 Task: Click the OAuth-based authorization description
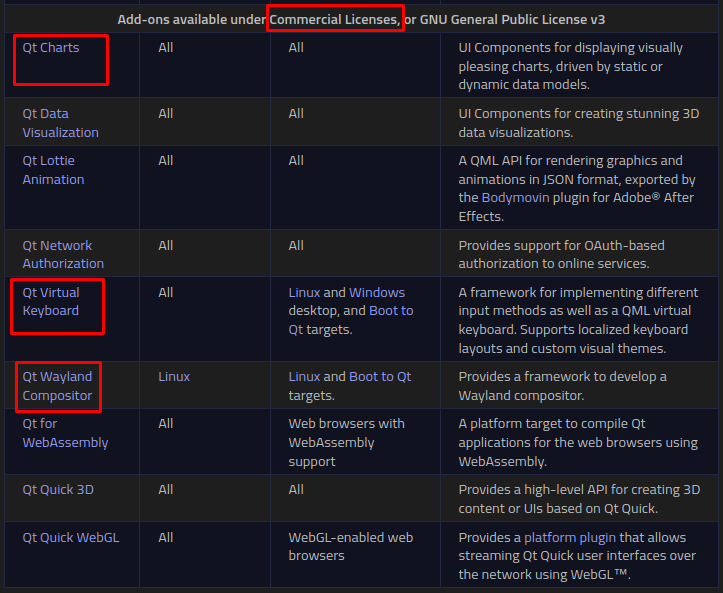coord(562,254)
